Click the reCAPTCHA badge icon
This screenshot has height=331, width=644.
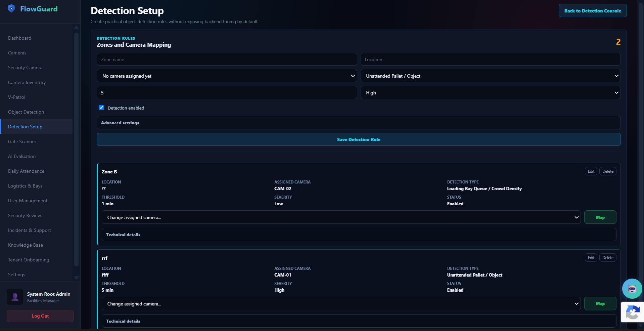click(x=633, y=312)
